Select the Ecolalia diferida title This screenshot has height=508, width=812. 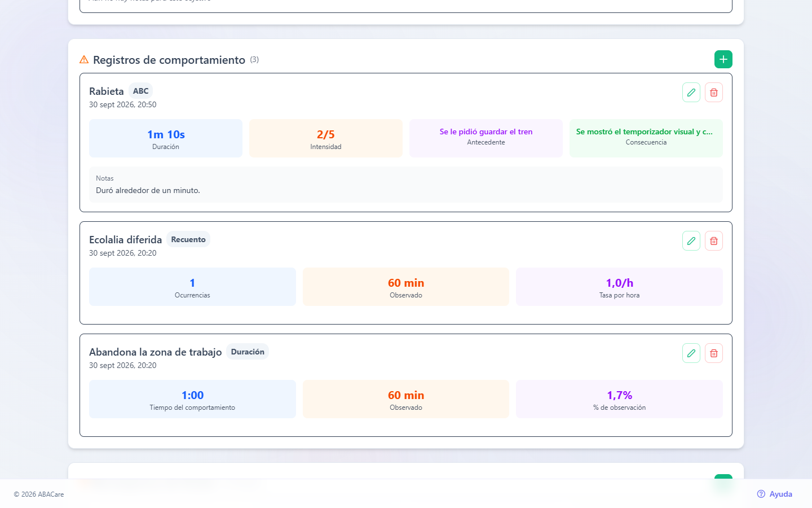pos(125,240)
